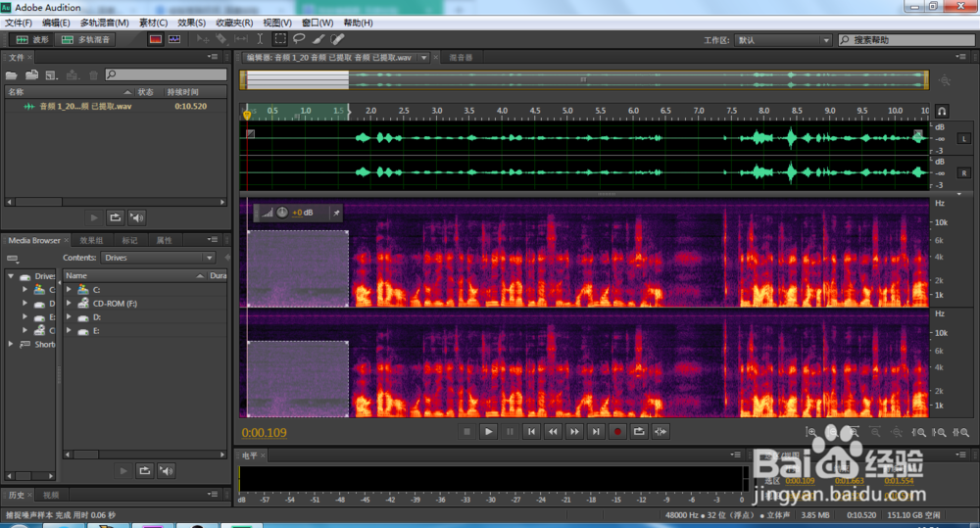Screen dimensions: 980x528
Task: Click the Stop playback button
Action: [466, 431]
